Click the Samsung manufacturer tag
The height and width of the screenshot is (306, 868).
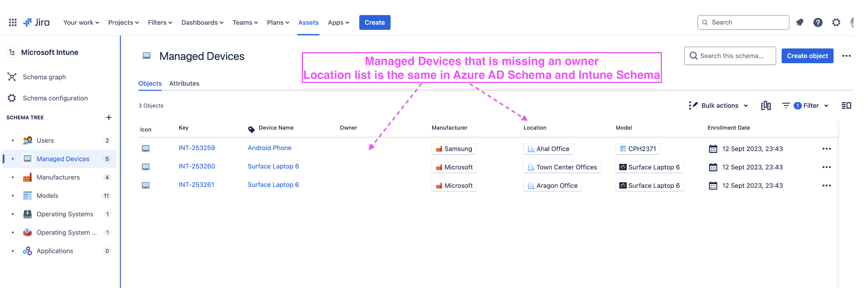pyautogui.click(x=453, y=149)
